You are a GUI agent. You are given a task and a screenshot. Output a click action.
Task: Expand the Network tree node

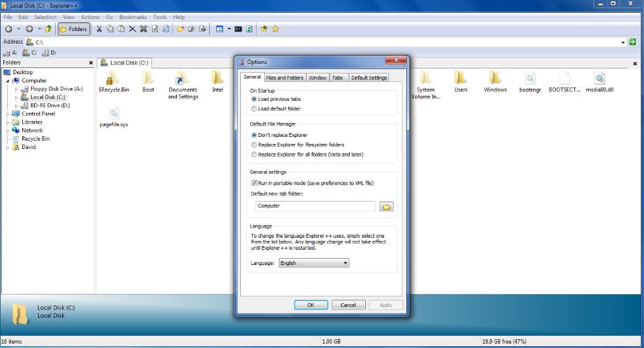(8, 131)
